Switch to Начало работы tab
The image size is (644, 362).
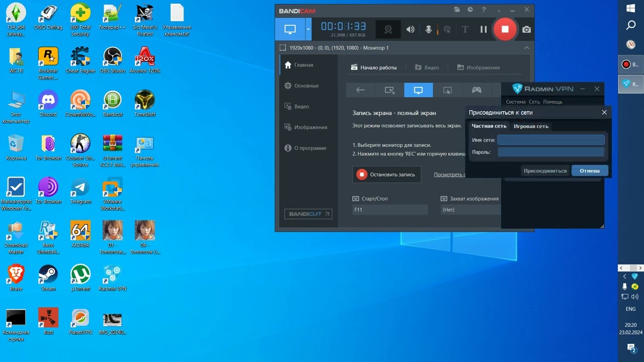[x=374, y=67]
